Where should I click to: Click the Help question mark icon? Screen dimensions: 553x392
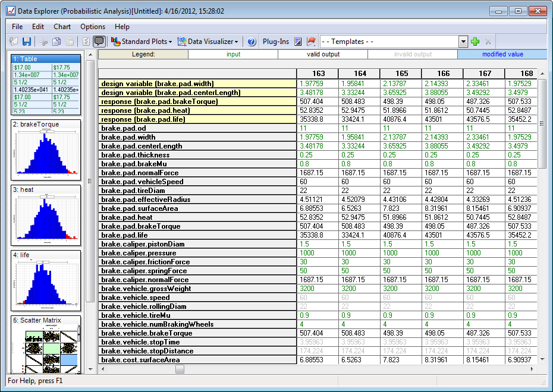tap(252, 42)
